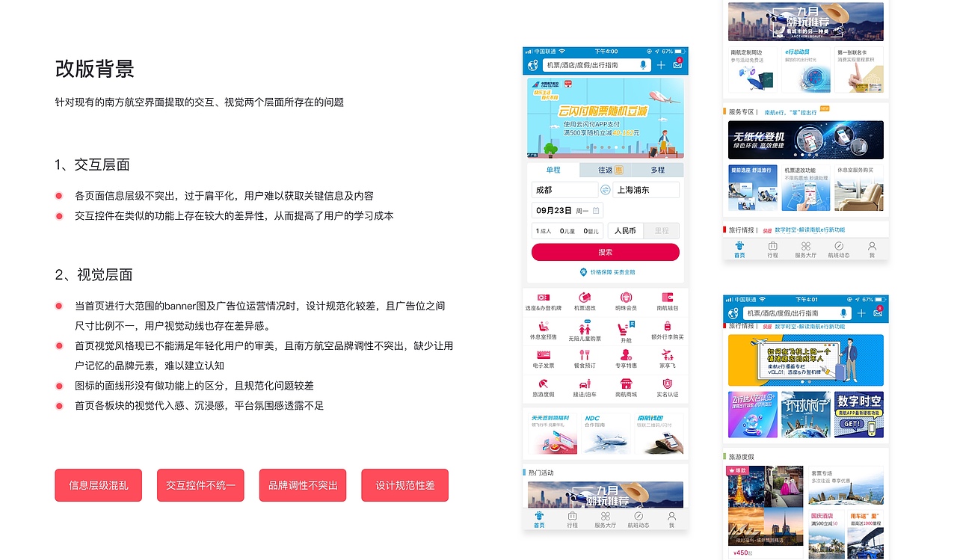The image size is (957, 560).
Task: Open the 休息室服务购买 card in the top-right phone
Action: [859, 188]
